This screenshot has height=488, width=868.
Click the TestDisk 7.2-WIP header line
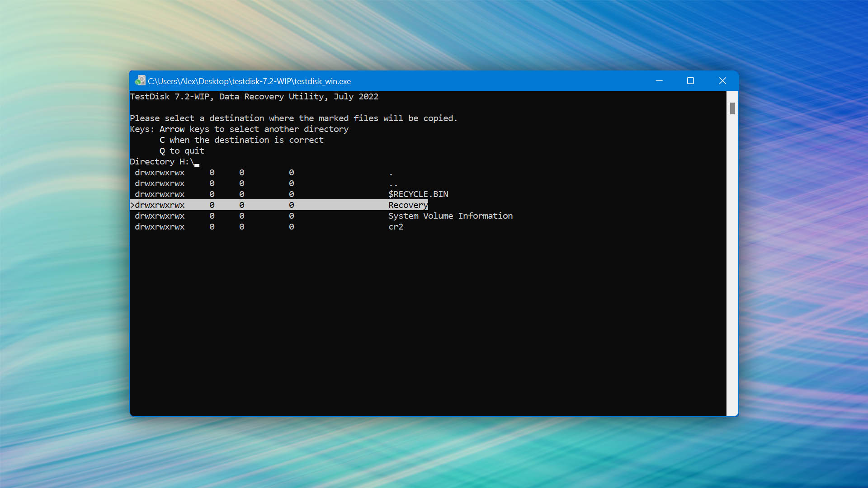254,97
